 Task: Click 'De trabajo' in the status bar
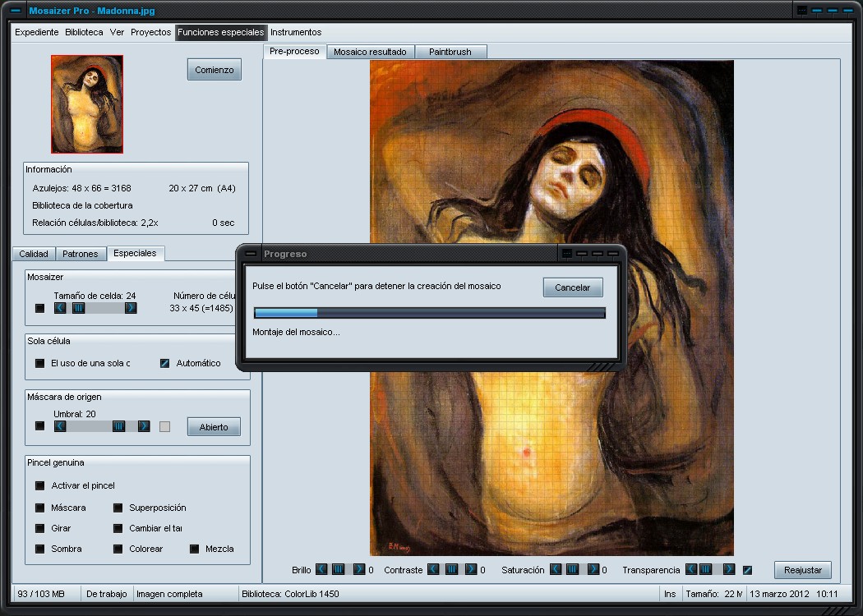click(x=107, y=594)
